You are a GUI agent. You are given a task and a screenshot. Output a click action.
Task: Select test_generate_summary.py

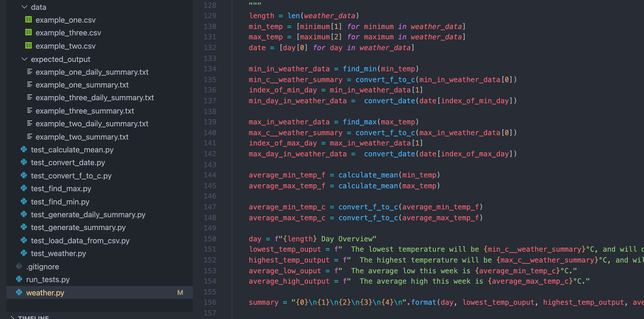pos(78,227)
